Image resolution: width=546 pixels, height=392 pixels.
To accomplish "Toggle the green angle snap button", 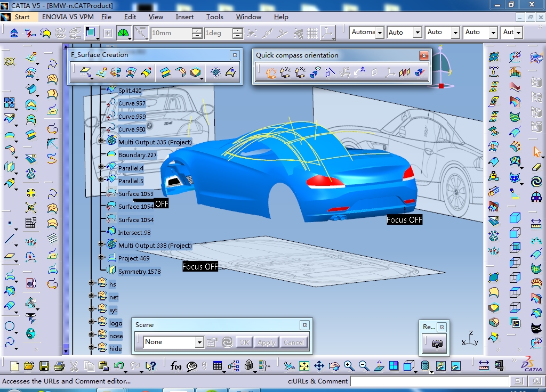I will (123, 33).
